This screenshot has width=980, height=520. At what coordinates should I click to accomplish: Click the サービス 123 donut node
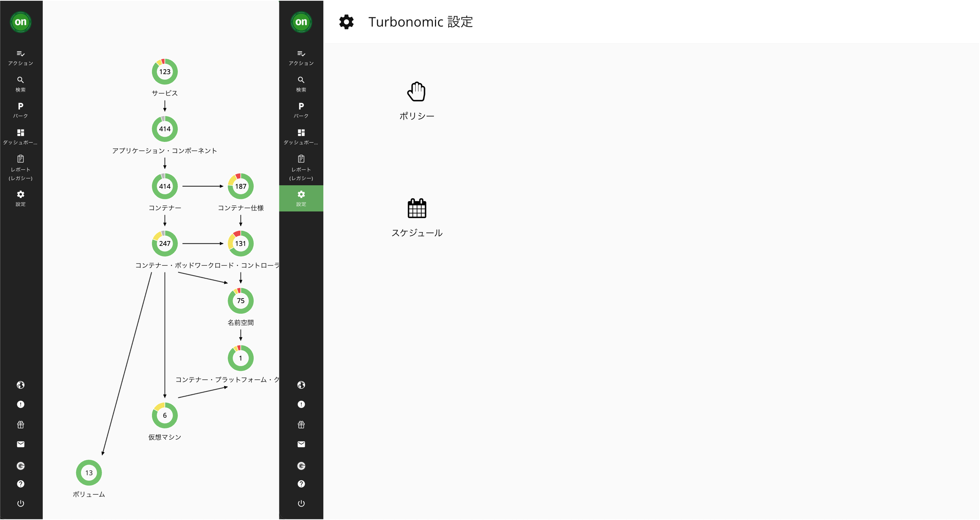(x=165, y=72)
